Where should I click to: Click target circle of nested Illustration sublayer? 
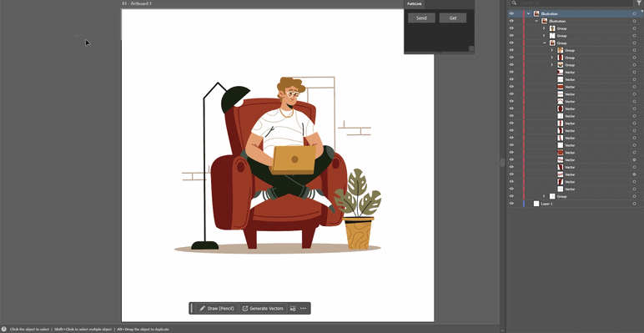click(x=635, y=22)
